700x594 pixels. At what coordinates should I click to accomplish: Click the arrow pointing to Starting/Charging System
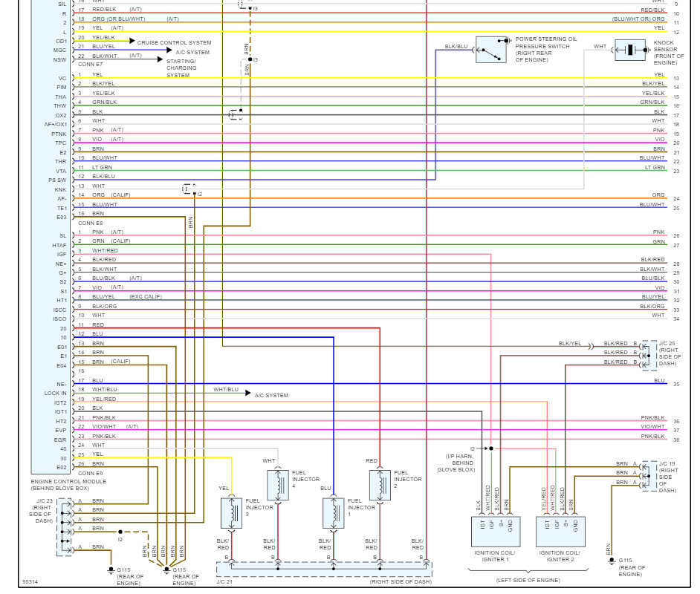point(161,59)
